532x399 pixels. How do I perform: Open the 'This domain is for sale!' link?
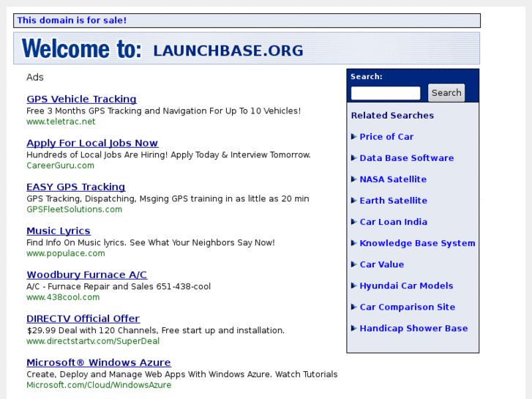72,20
